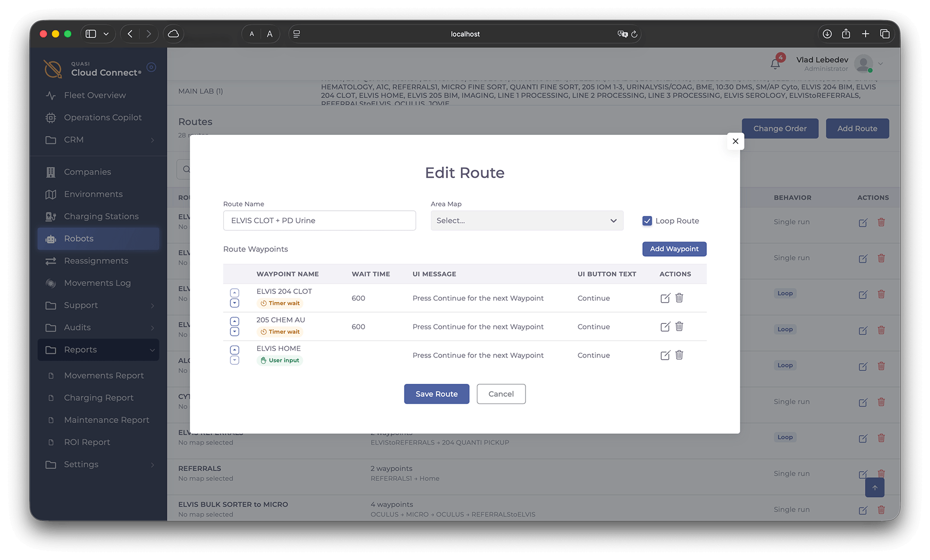Open Safari downloads icon

point(827,34)
